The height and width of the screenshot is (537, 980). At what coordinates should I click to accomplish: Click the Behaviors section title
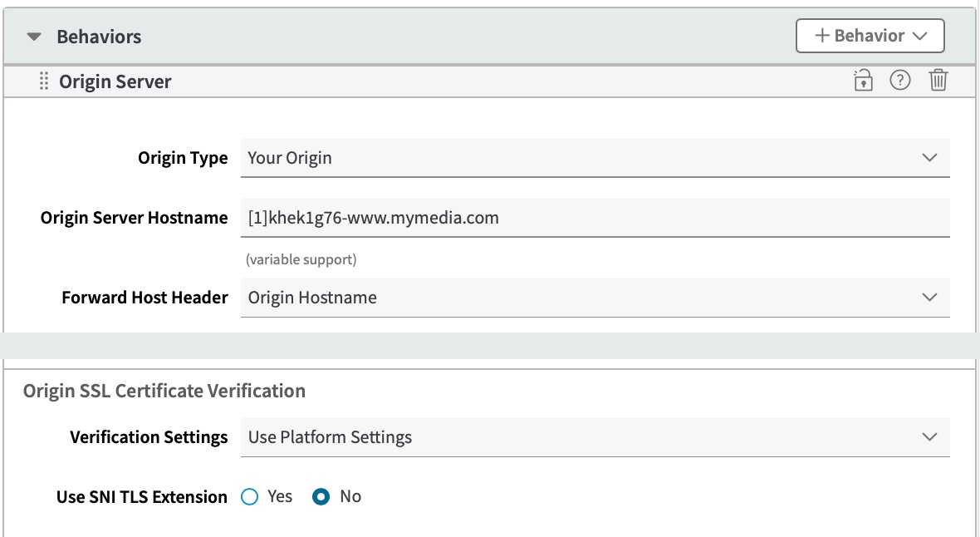[99, 37]
